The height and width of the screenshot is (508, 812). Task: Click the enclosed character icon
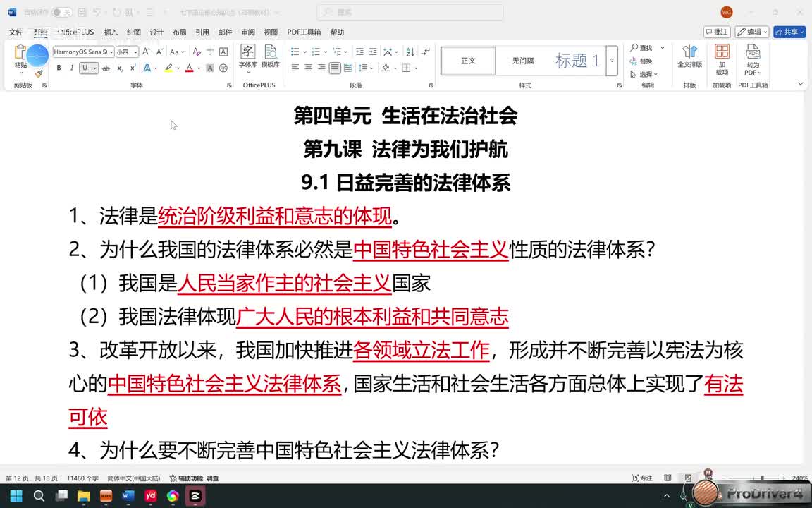[x=223, y=68]
